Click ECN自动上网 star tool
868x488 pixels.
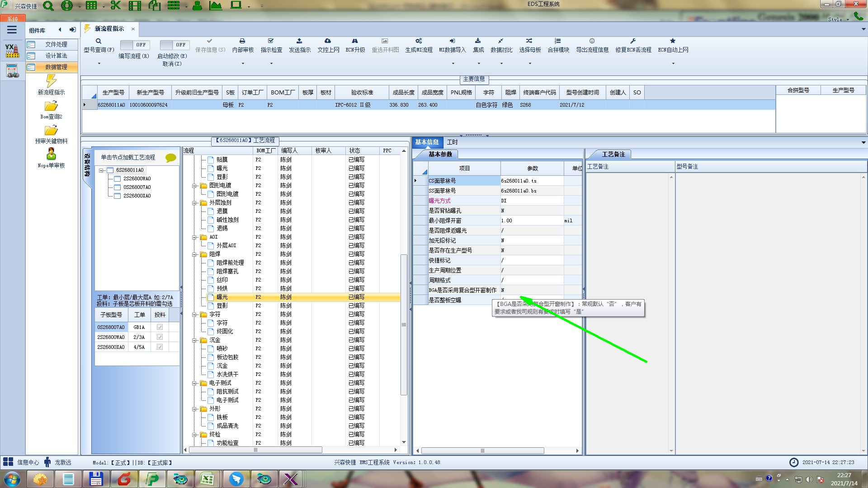[673, 46]
